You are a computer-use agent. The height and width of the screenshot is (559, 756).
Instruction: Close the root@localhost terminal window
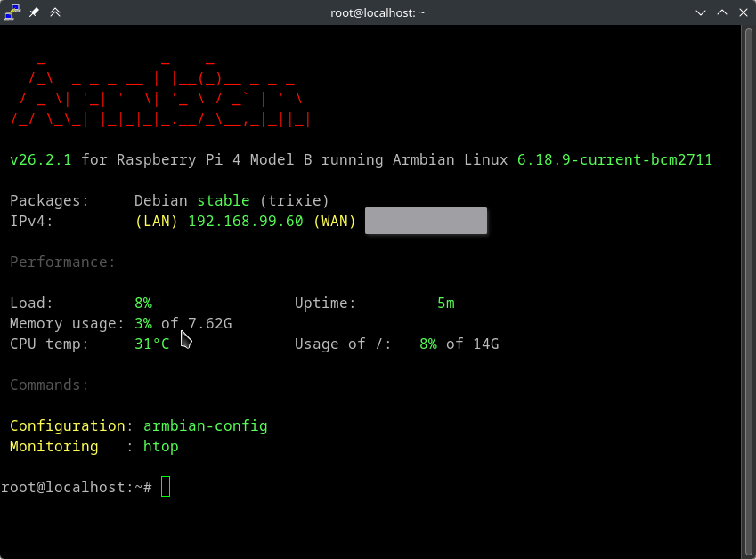tap(744, 12)
